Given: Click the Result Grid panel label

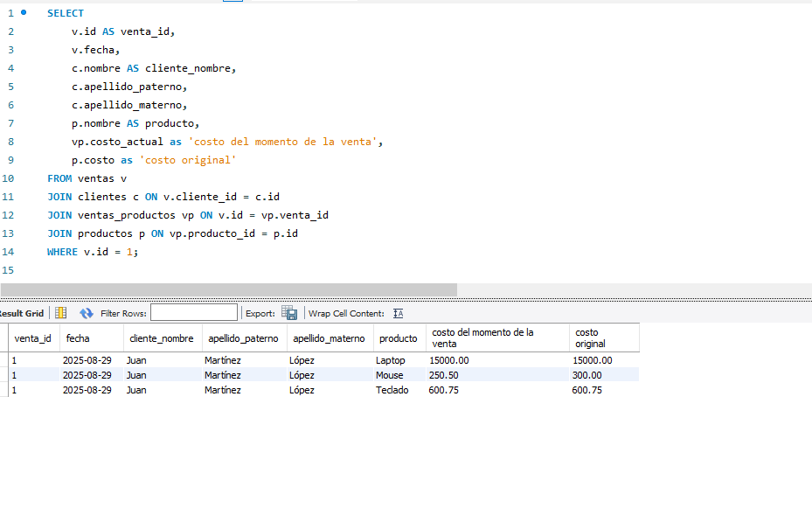Looking at the screenshot, I should coord(21,313).
